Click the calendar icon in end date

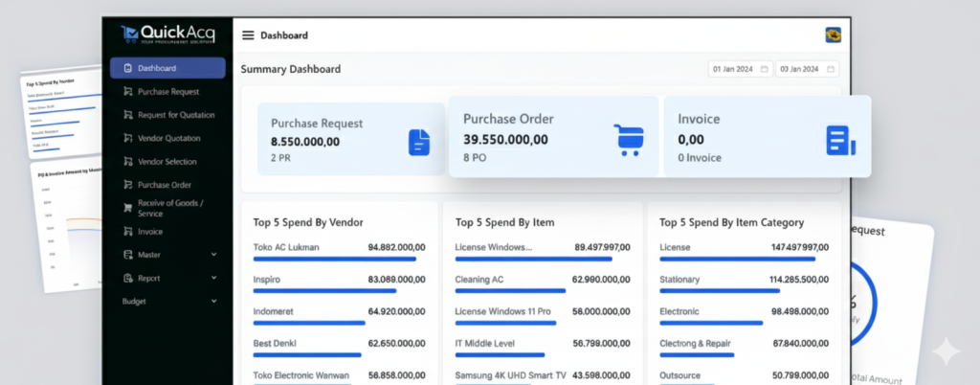pyautogui.click(x=831, y=69)
